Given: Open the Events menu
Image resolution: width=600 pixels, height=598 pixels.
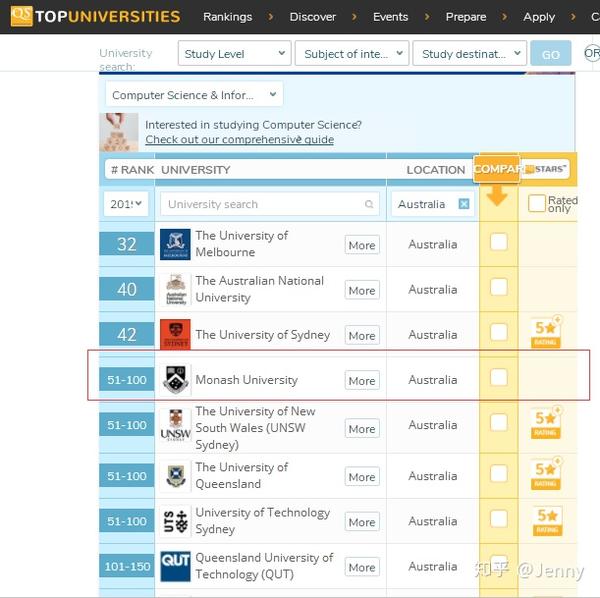Looking at the screenshot, I should point(390,17).
